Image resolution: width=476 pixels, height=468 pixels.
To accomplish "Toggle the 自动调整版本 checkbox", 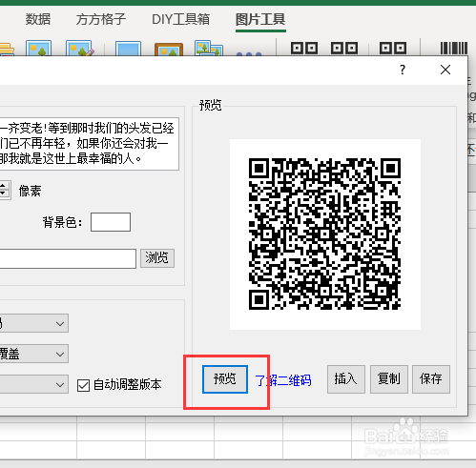I will click(x=83, y=385).
